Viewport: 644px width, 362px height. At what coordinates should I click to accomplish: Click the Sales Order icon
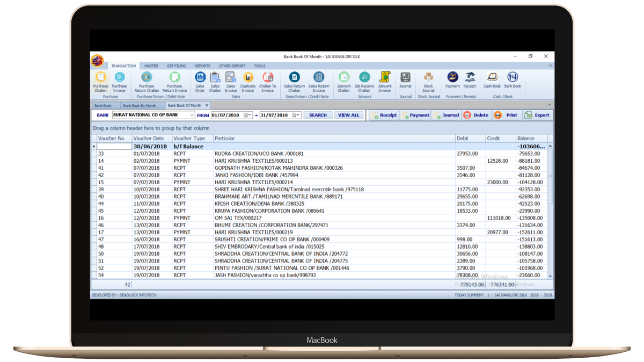[200, 78]
